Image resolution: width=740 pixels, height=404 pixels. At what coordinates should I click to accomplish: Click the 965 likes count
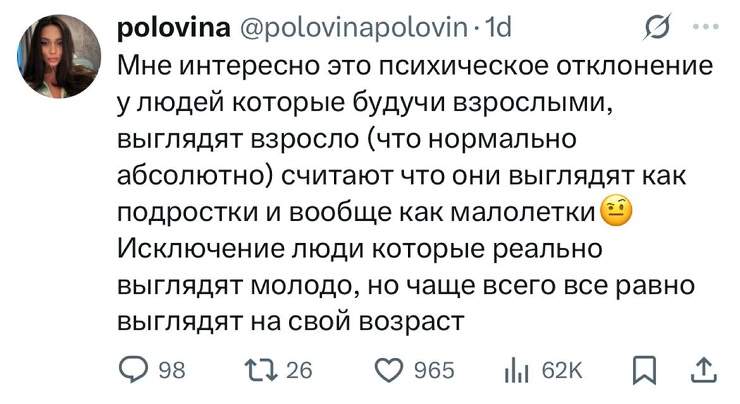[434, 370]
